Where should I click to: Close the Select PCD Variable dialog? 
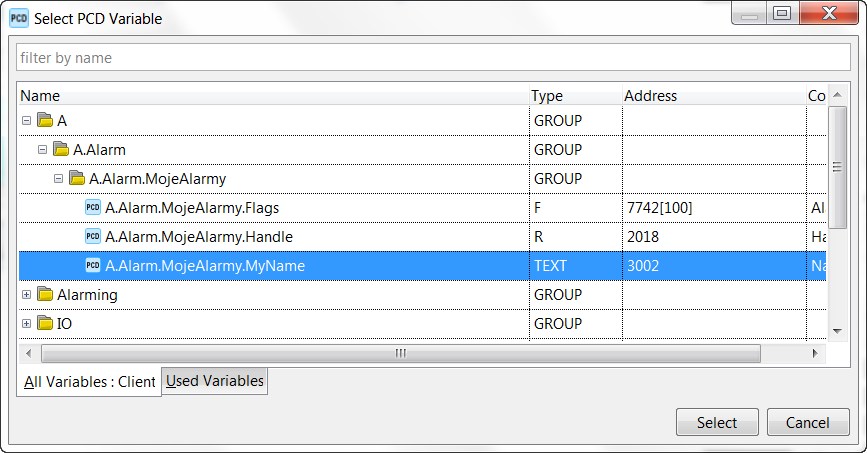pos(829,13)
